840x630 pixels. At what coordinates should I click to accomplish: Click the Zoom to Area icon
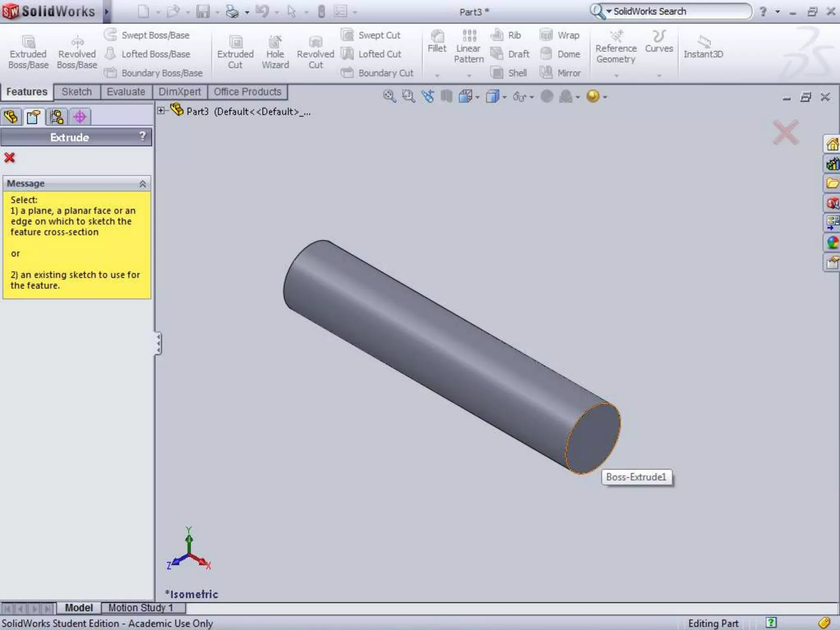[x=408, y=97]
